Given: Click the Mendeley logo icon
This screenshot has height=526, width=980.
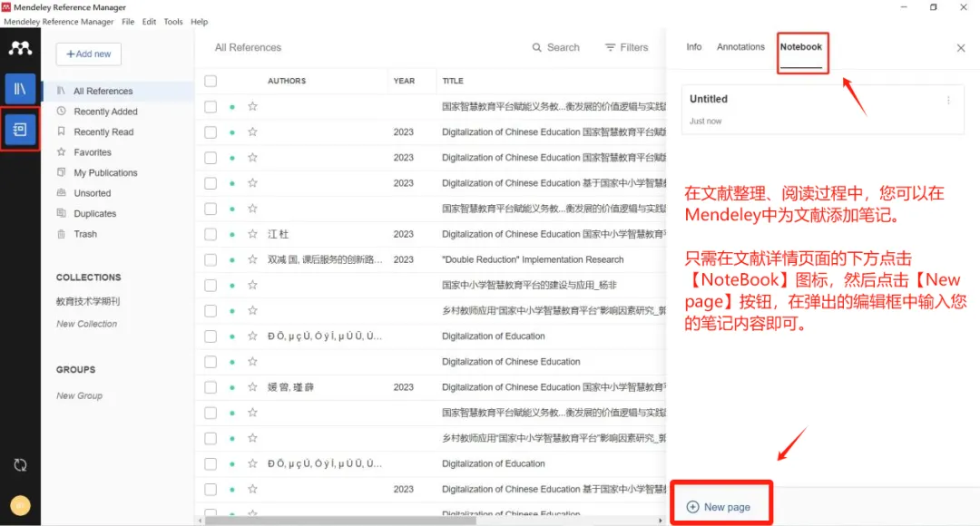Looking at the screenshot, I should [20, 48].
